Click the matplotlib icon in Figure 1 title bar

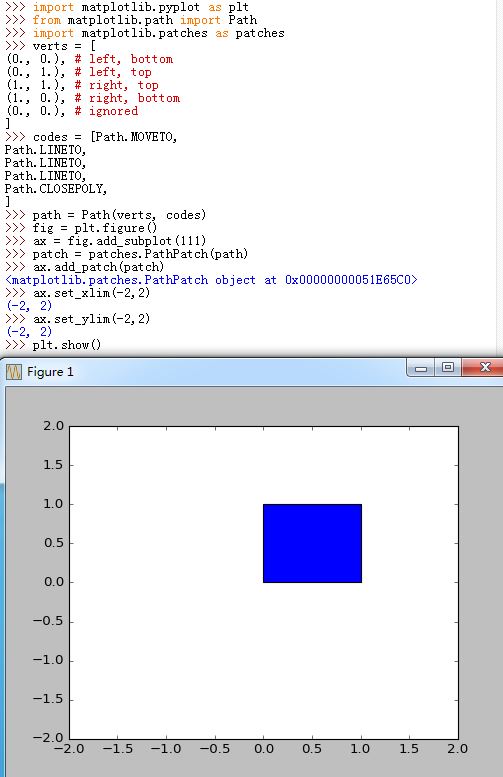14,372
